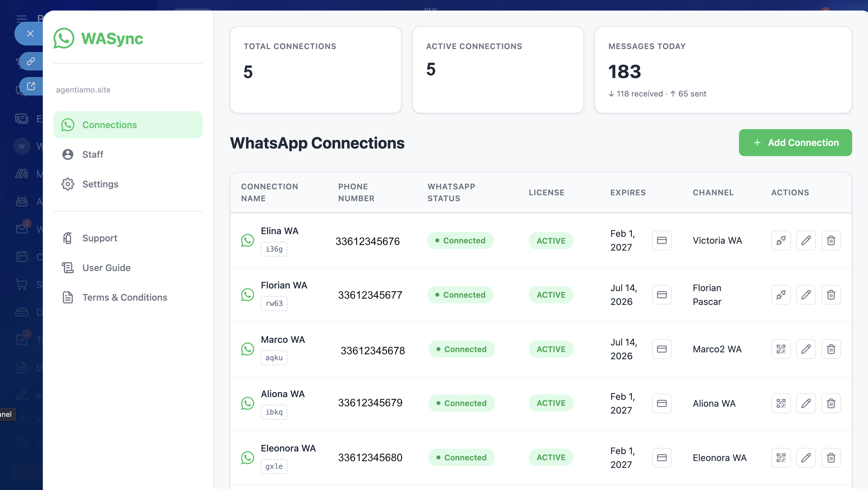868x490 pixels.
Task: Open billing card icon for Marco WA
Action: point(662,349)
